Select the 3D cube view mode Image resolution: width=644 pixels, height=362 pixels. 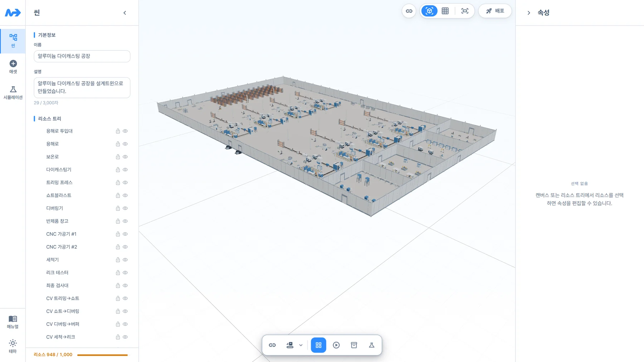[429, 11]
